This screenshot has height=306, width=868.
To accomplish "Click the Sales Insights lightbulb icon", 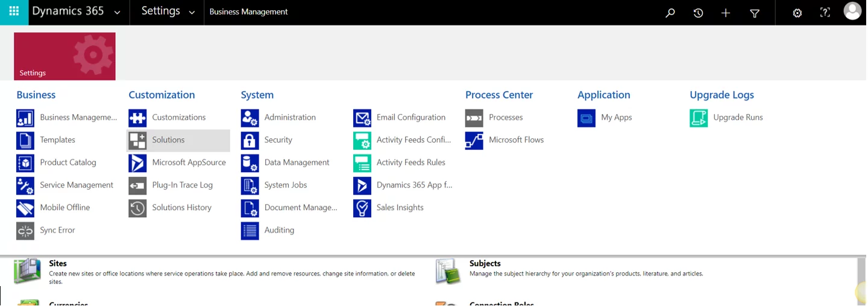I will pos(362,208).
